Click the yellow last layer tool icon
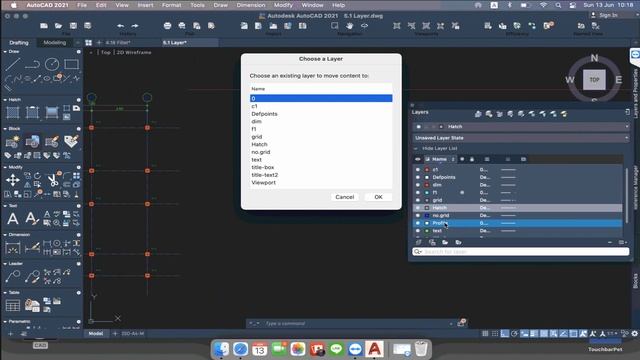640x360 pixels. (564, 114)
